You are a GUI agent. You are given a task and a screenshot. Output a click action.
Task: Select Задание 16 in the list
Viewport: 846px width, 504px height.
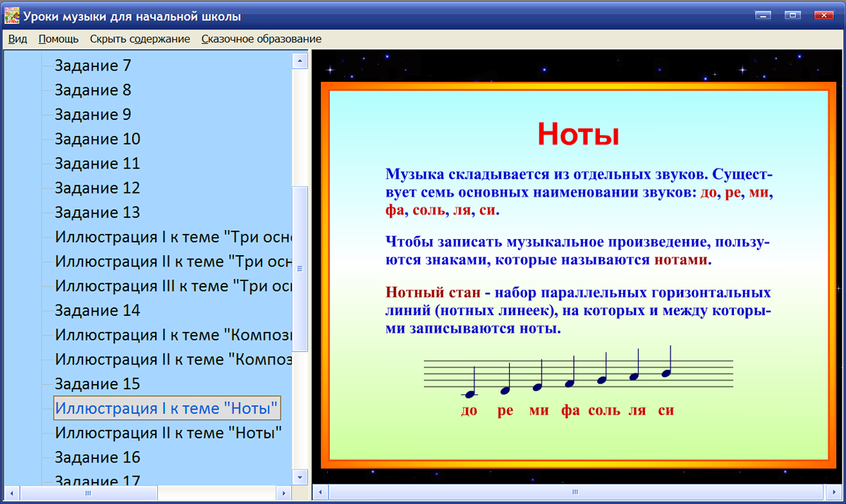click(x=96, y=457)
